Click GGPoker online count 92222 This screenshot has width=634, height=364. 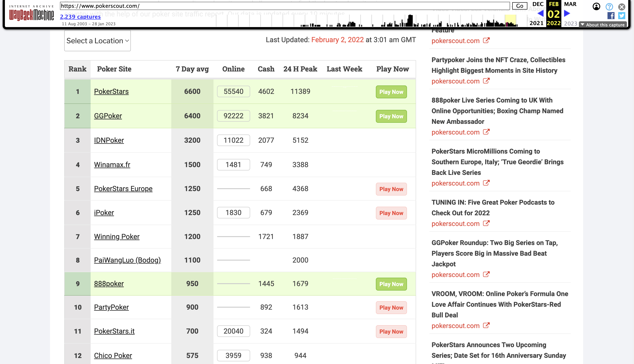tap(233, 116)
